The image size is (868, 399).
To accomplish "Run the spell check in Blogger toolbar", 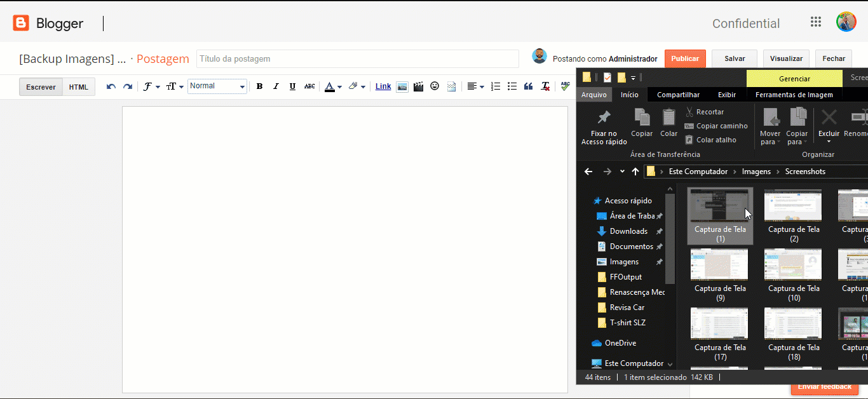I will pos(565,86).
